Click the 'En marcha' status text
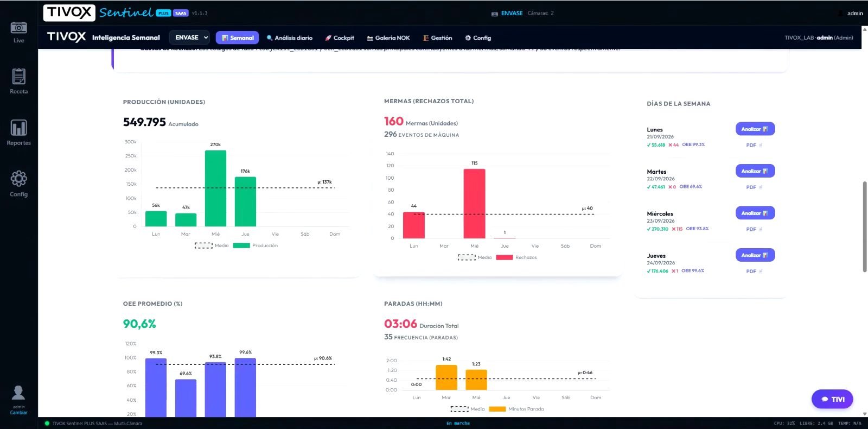Viewport: 868px width, 429px height. (x=458, y=424)
